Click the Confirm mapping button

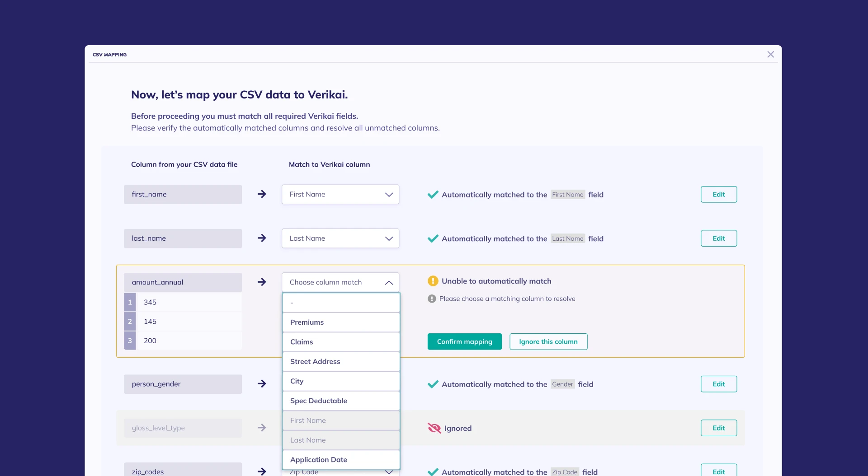pos(464,341)
